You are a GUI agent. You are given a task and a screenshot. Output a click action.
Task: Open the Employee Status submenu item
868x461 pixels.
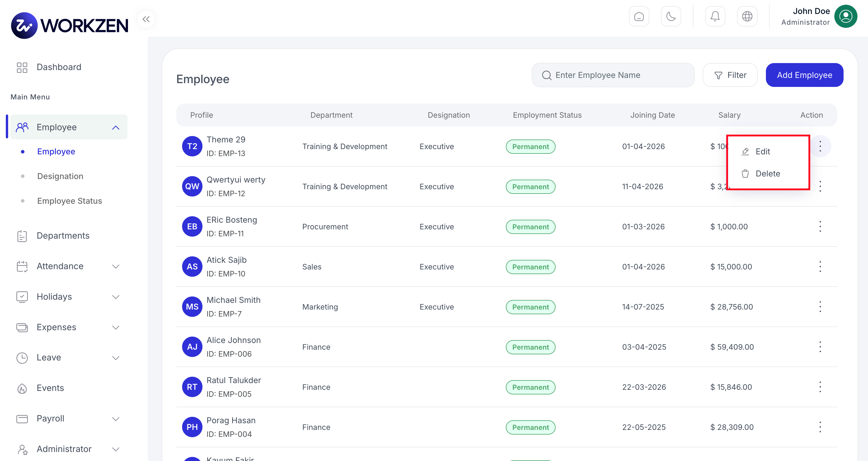pyautogui.click(x=70, y=201)
